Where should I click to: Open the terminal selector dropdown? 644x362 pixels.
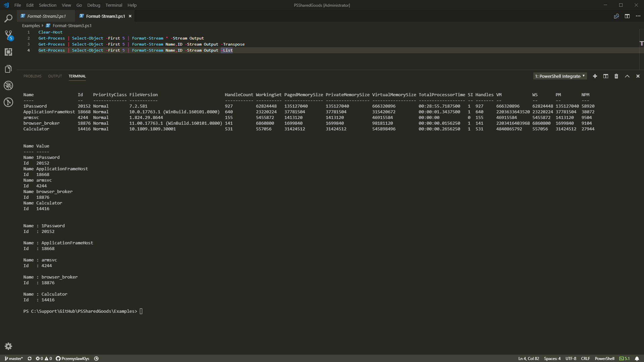tap(559, 76)
